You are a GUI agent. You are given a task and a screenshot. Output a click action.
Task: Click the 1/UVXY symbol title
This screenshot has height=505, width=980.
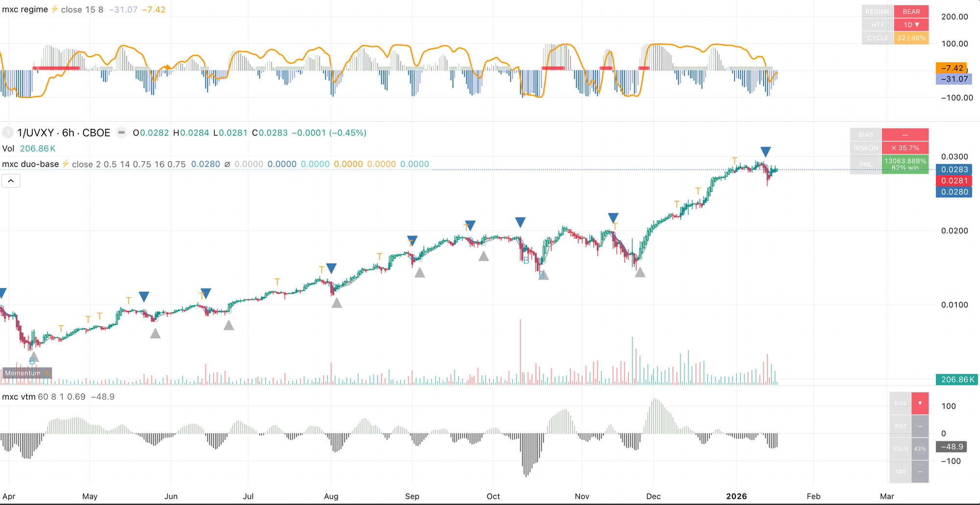(64, 133)
